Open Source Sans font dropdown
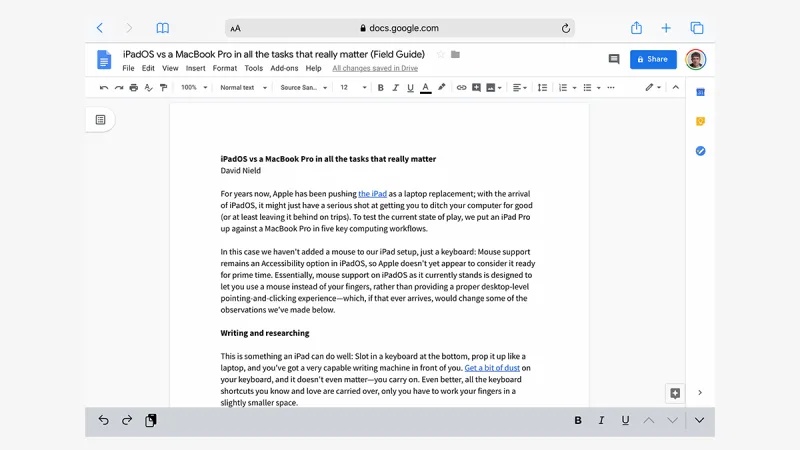Image resolution: width=800 pixels, height=450 pixels. point(304,88)
